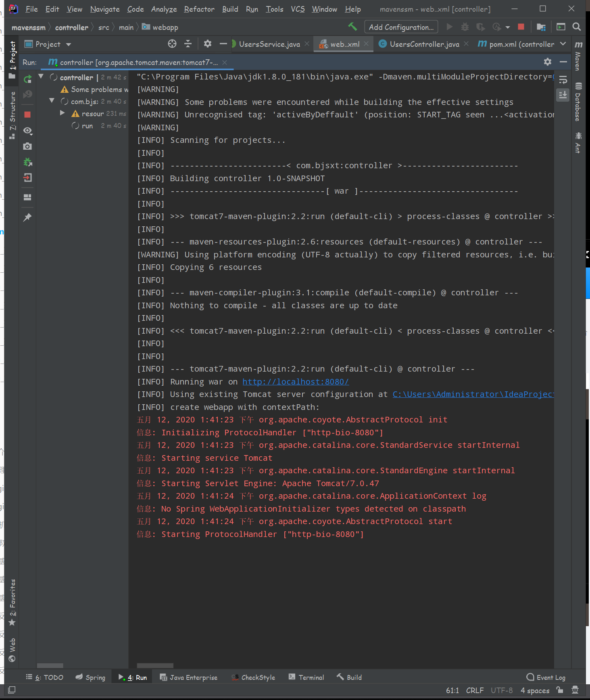Open the Navigate menu
590x700 pixels.
click(105, 9)
